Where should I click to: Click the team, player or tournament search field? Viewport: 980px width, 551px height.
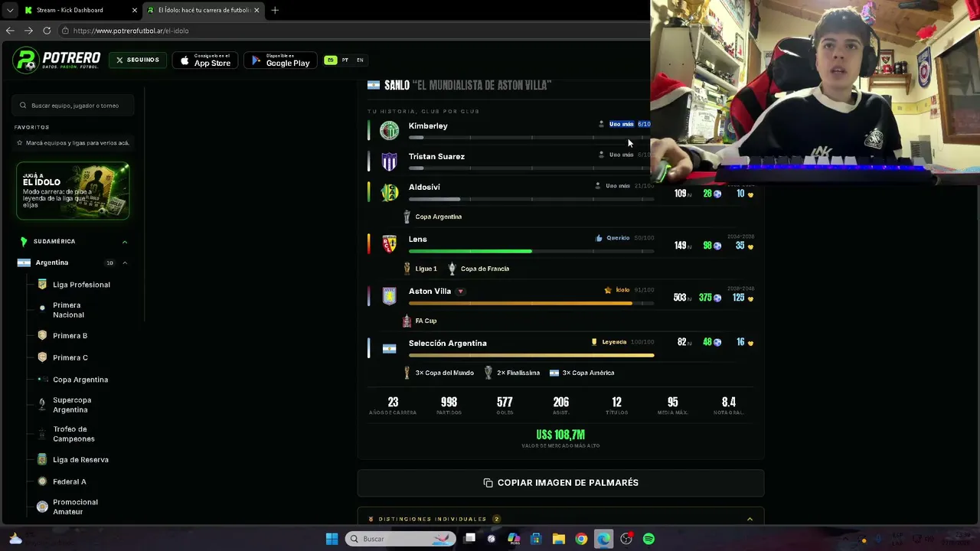[x=74, y=106]
